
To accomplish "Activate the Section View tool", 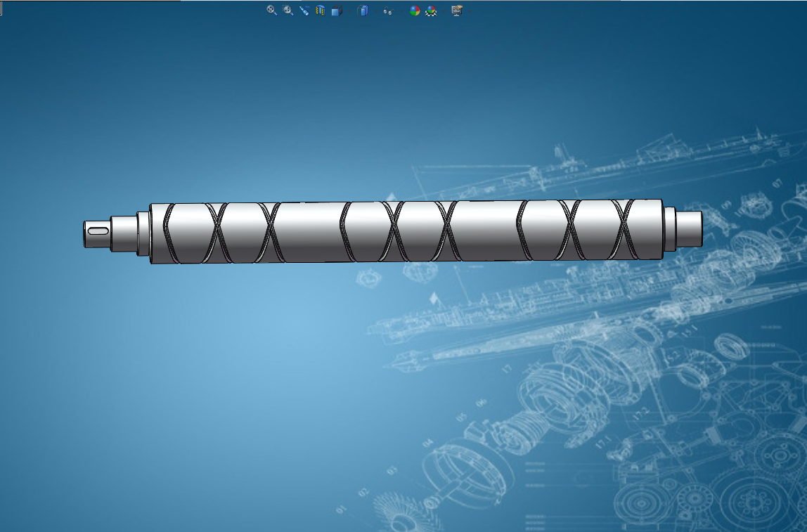I will (x=320, y=11).
